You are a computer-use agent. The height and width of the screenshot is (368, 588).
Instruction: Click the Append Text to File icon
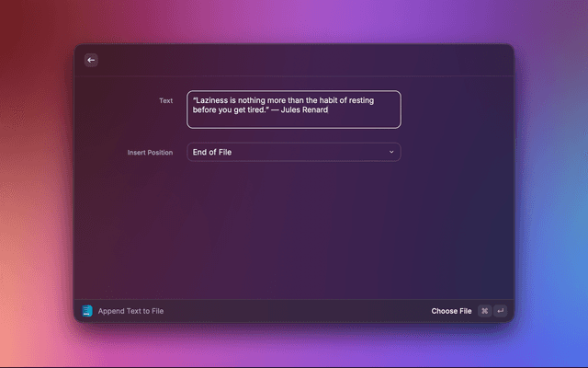pos(87,311)
